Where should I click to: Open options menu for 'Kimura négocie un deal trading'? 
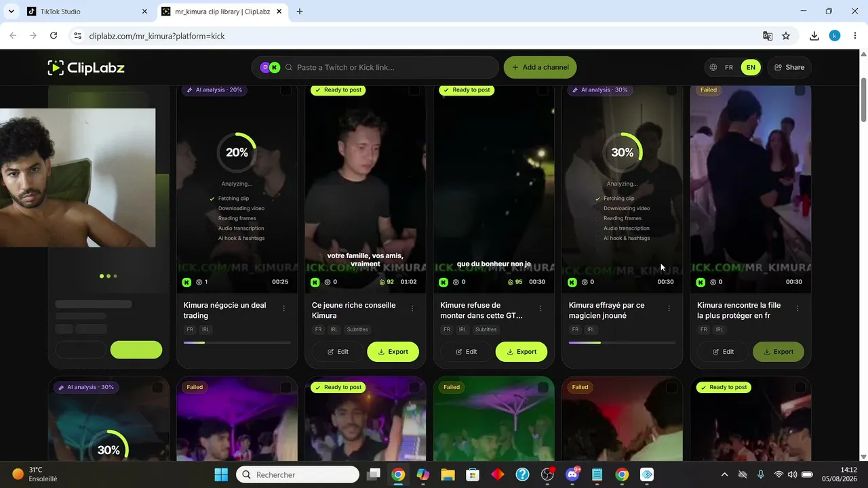[284, 308]
